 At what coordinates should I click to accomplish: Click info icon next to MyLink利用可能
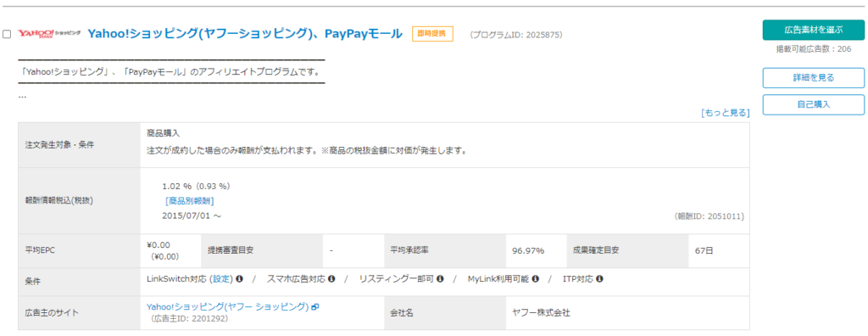536,278
